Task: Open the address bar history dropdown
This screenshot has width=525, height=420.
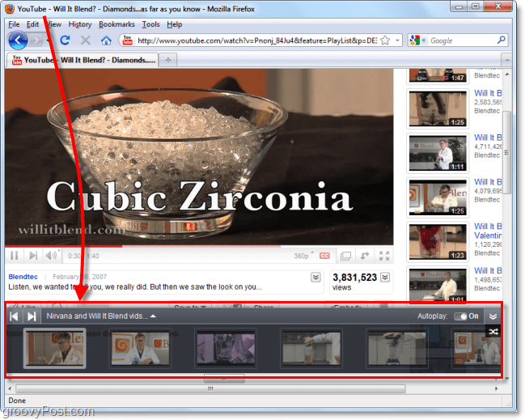Action: click(x=397, y=40)
